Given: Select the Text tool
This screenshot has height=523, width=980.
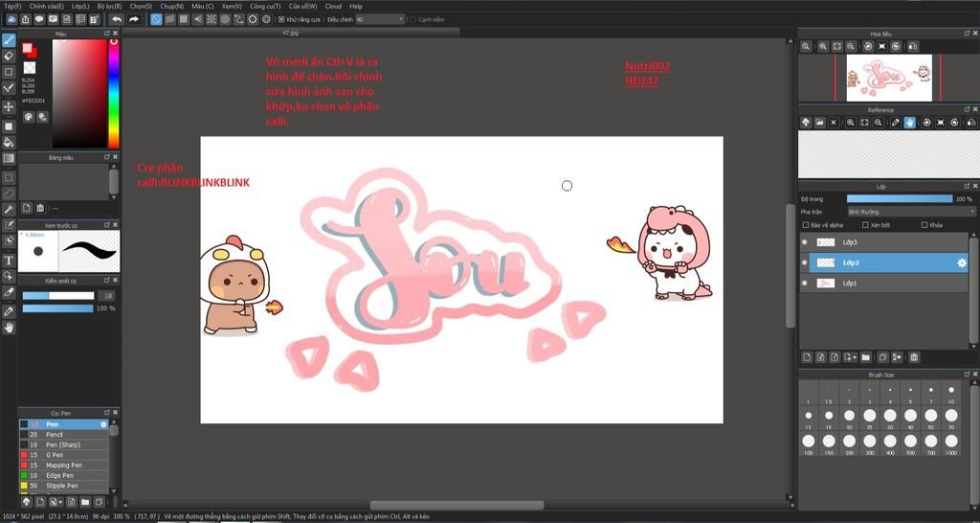Looking at the screenshot, I should [x=8, y=261].
